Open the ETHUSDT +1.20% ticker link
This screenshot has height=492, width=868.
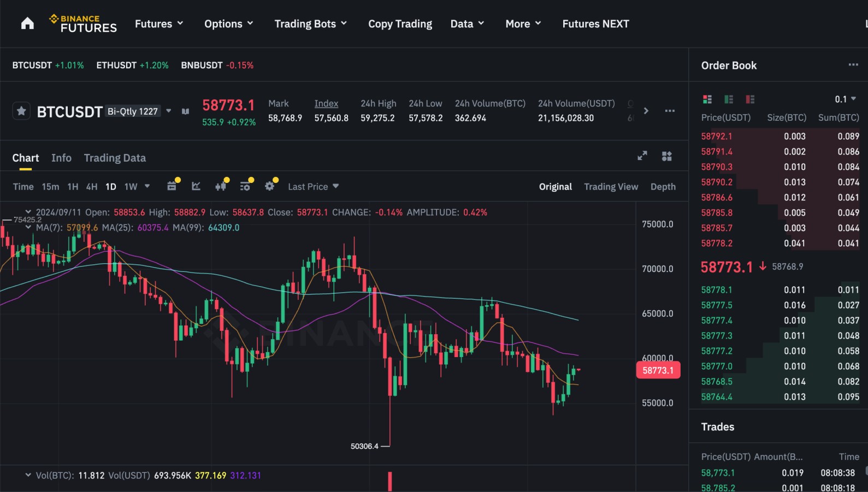click(132, 65)
